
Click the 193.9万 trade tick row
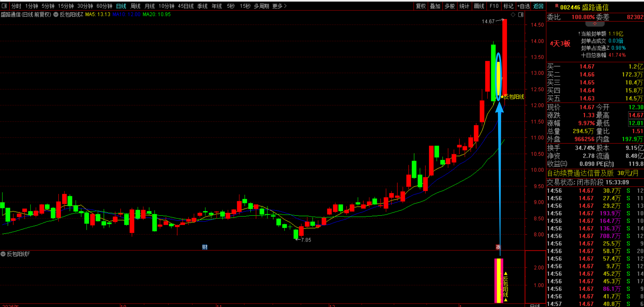coord(595,213)
